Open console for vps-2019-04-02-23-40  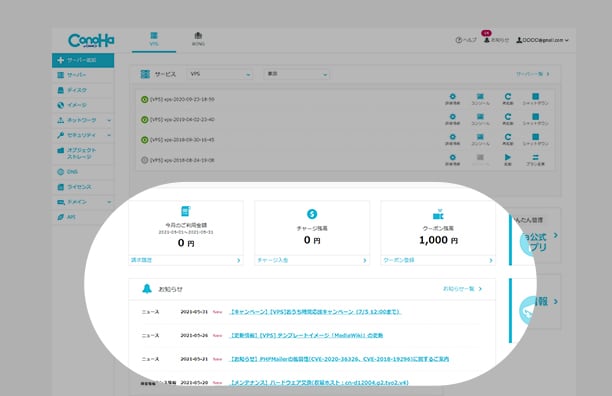click(x=480, y=119)
